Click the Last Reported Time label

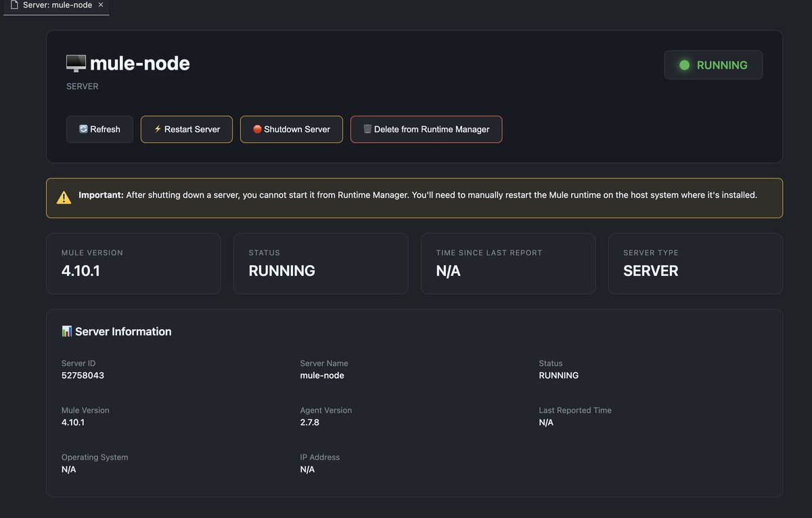(575, 410)
